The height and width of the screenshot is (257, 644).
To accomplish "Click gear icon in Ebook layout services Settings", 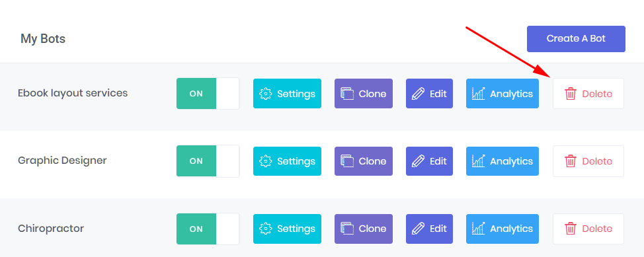I will point(266,94).
